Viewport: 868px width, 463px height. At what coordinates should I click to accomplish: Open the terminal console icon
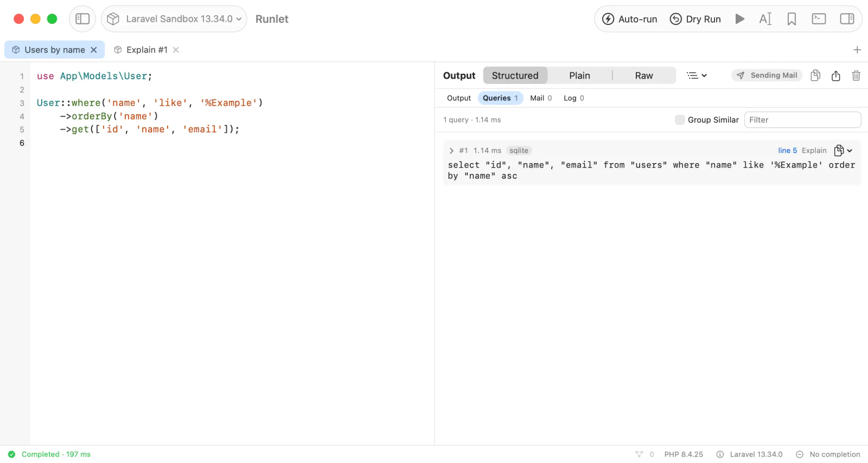[x=819, y=19]
